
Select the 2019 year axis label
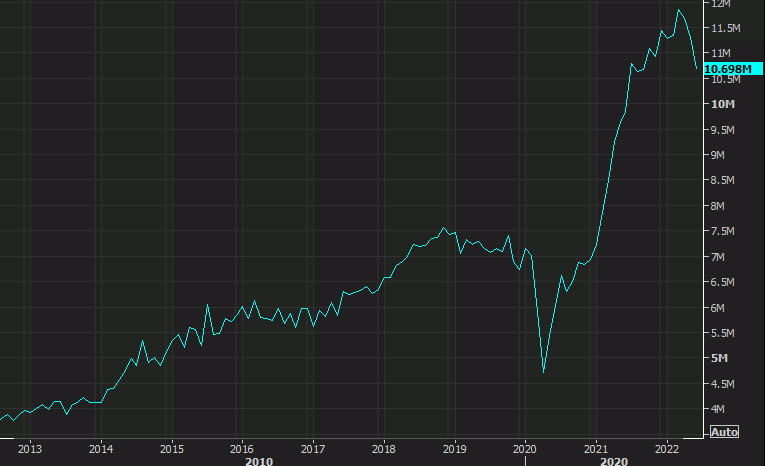click(455, 449)
